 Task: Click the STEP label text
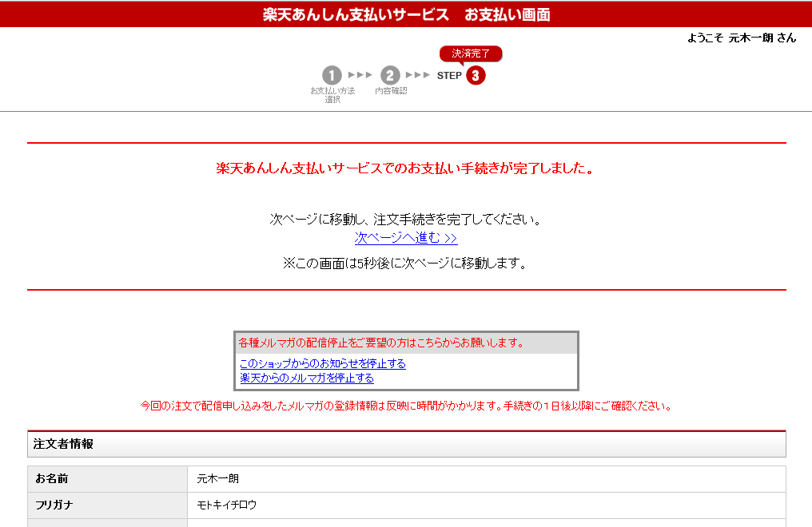point(449,76)
